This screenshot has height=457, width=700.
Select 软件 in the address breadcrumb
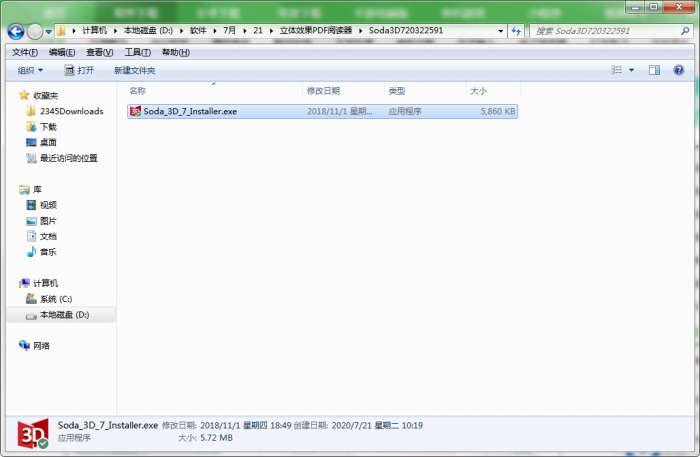[198, 30]
